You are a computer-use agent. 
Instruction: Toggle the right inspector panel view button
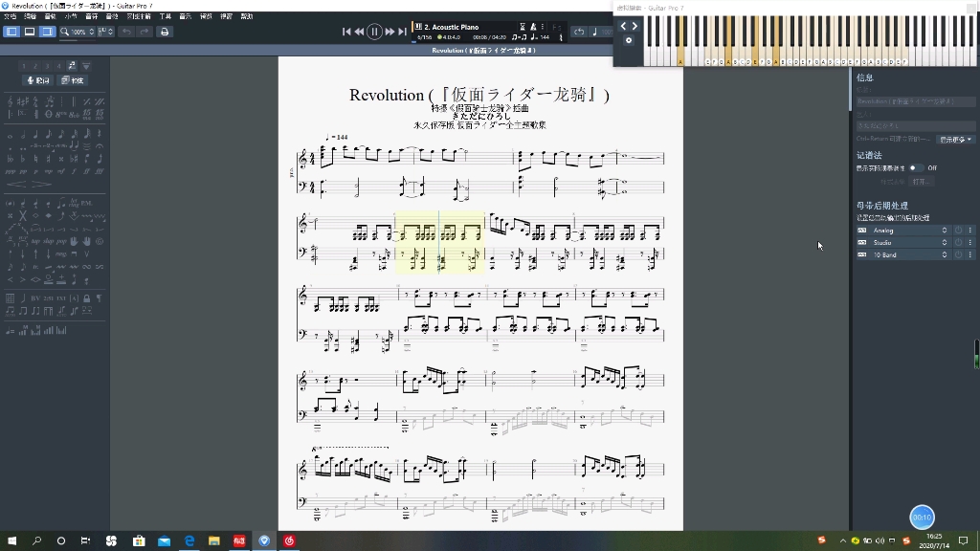point(48,32)
